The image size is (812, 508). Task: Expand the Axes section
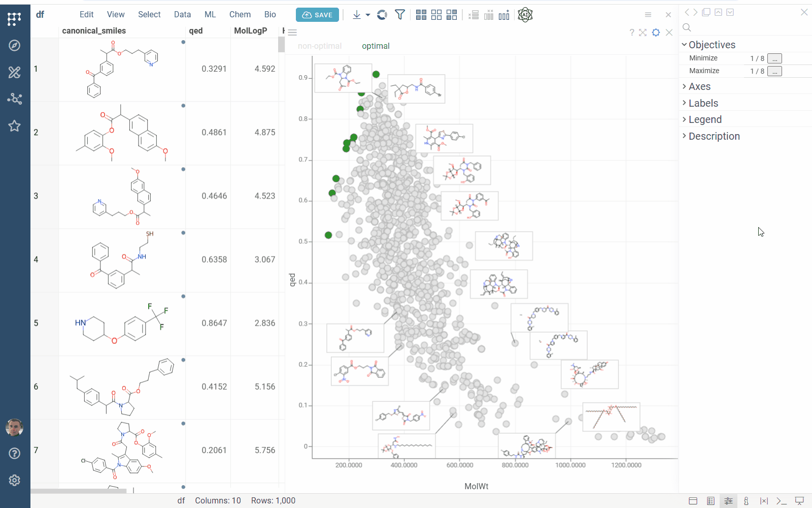(699, 87)
